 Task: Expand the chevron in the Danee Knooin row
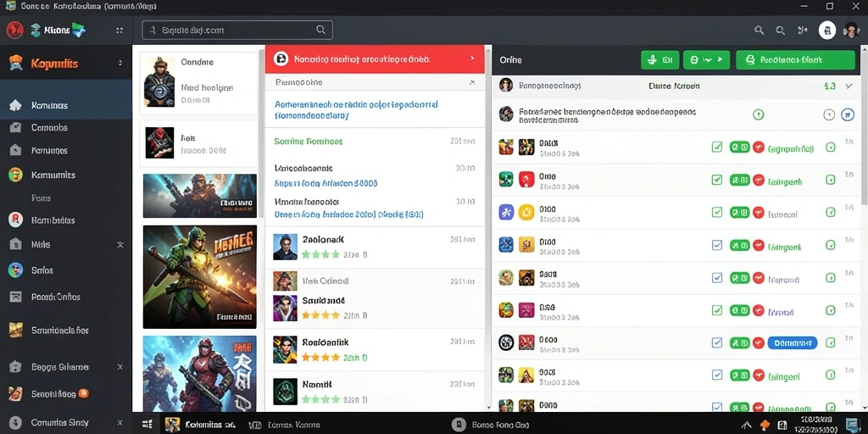tap(849, 86)
